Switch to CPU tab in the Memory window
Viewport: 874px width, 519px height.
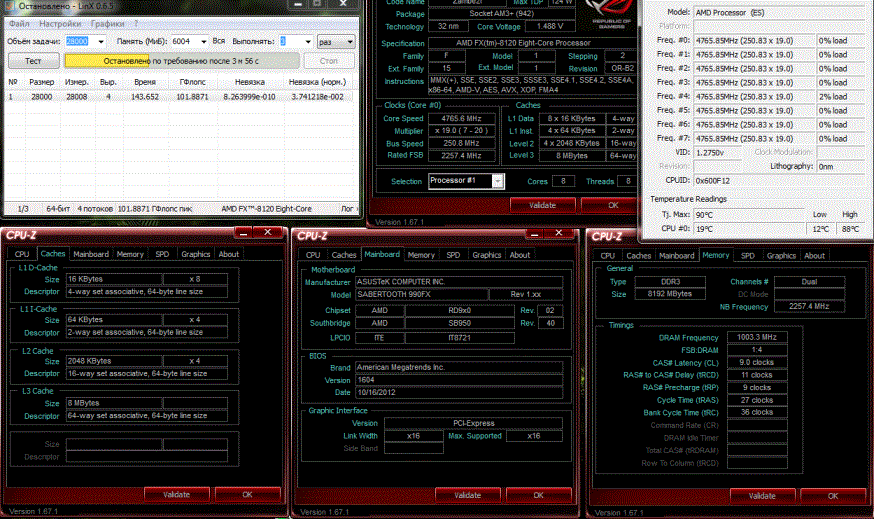pos(608,255)
